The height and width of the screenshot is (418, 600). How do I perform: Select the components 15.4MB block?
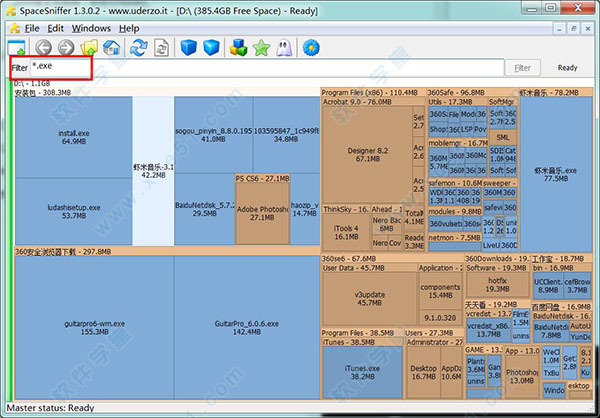[x=440, y=291]
